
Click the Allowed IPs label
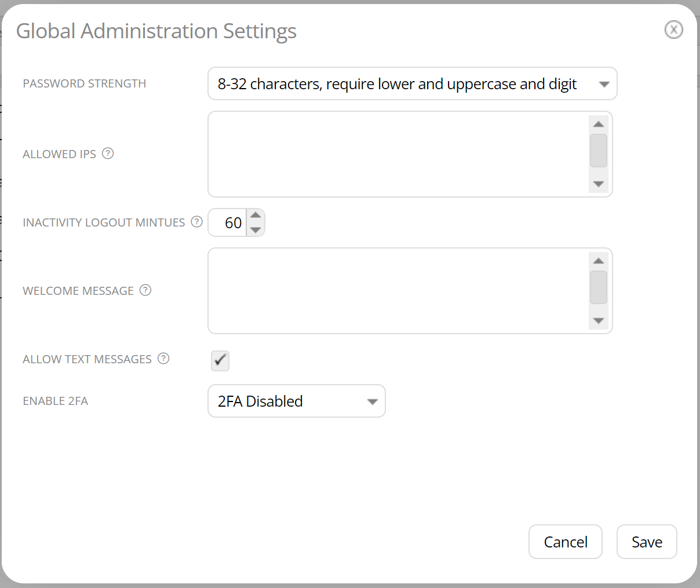59,154
